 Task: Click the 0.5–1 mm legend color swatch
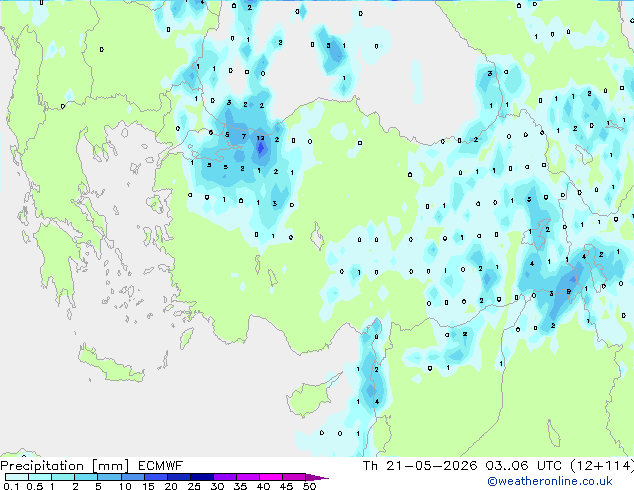(40, 477)
